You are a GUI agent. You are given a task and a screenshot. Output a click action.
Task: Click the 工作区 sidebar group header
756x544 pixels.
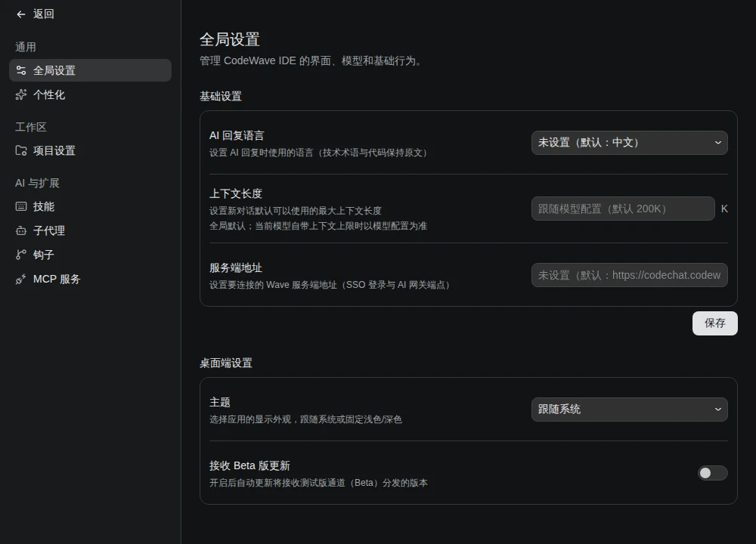pyautogui.click(x=31, y=127)
